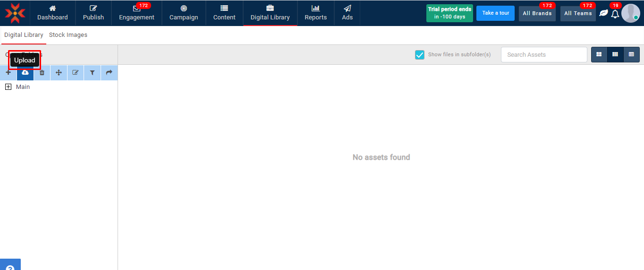The image size is (644, 270).
Task: Click the Take a tour button
Action: (495, 13)
